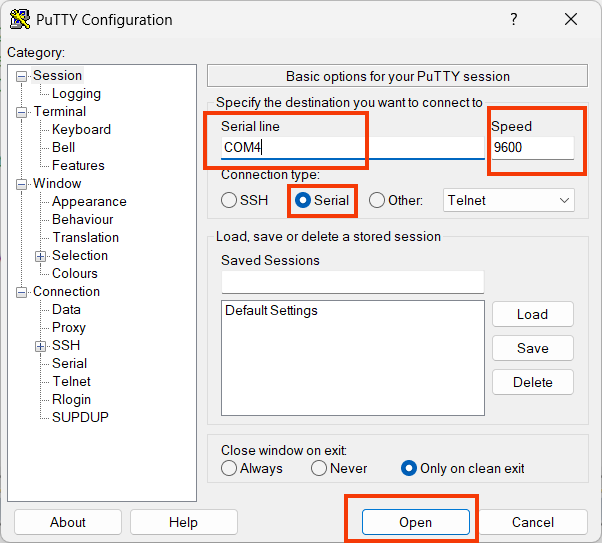Screen dimensions: 602x543
Task: Select the SSH connection type radio button
Action: 229,200
